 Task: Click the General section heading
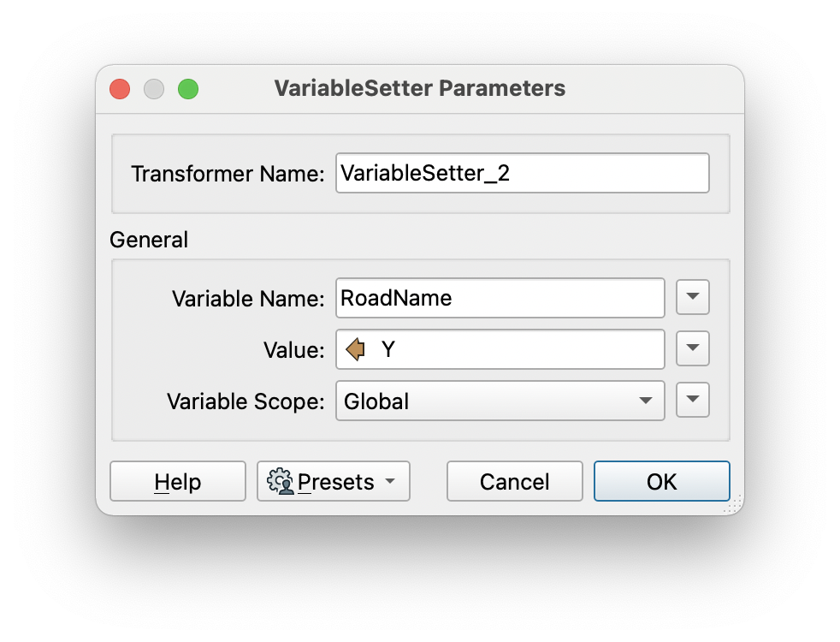click(x=149, y=240)
